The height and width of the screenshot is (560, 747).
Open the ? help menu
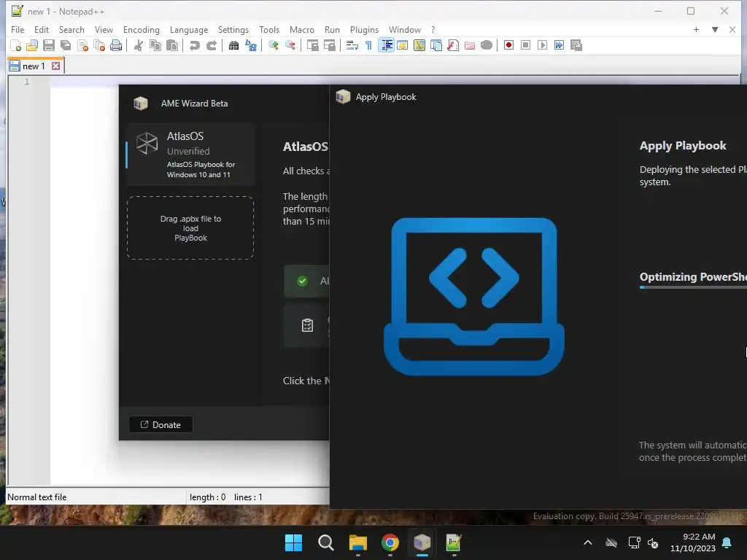point(433,29)
